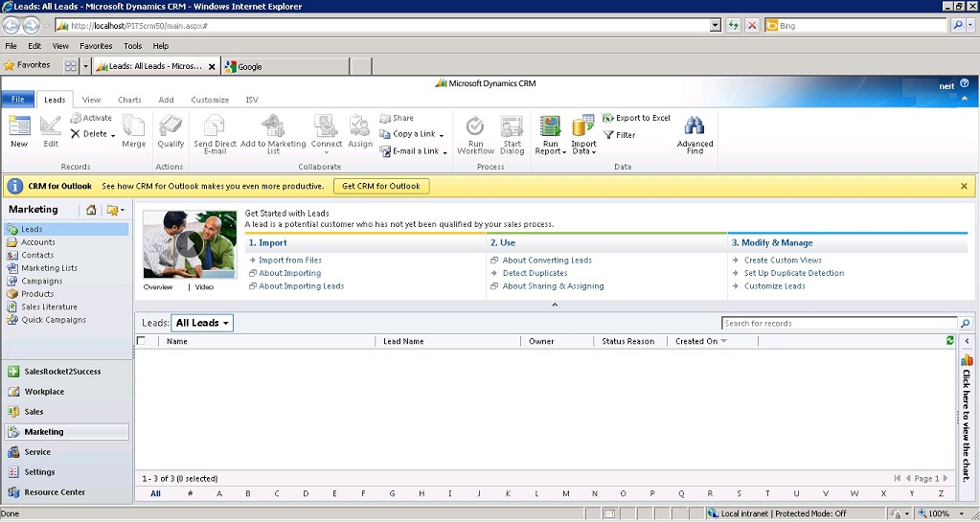Switch to the Google browser tab
The width and height of the screenshot is (980, 523).
285,66
